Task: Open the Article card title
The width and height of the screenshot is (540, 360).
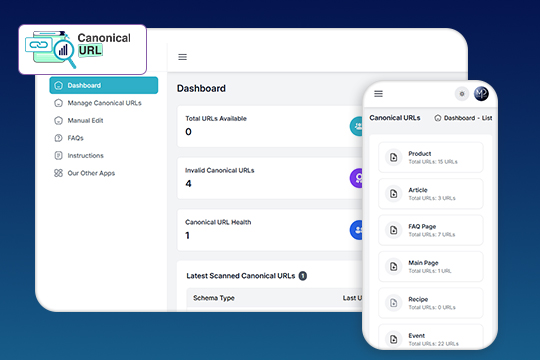Action: tap(418, 190)
